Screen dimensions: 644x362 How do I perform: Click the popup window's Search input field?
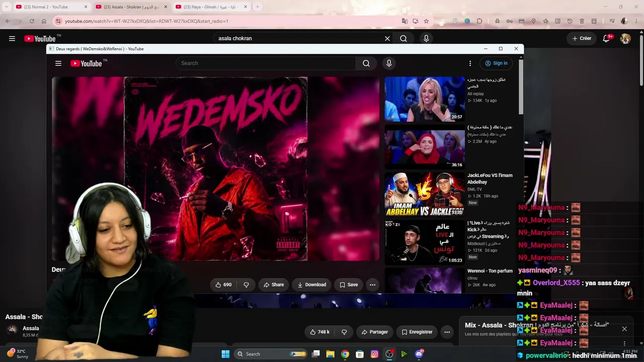266,63
